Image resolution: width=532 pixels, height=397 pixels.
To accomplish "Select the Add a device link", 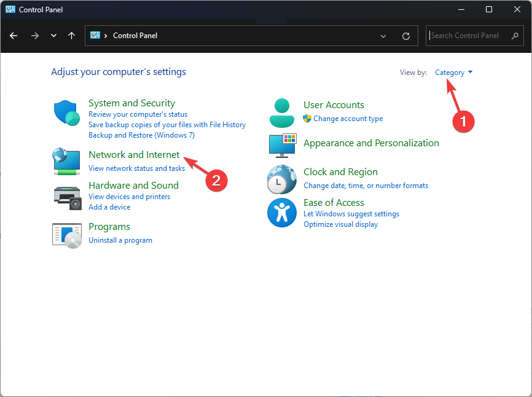I will [x=109, y=207].
